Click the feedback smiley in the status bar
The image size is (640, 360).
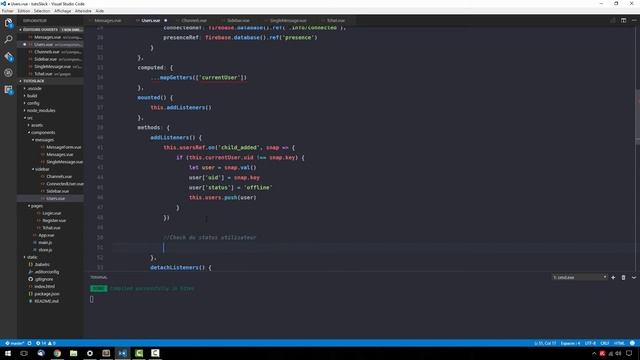[632, 343]
